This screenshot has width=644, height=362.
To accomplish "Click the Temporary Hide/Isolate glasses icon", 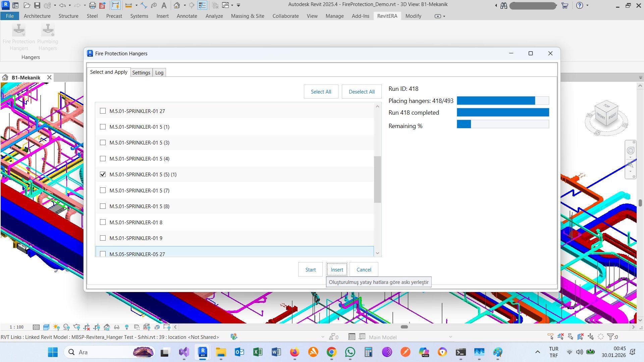I will point(117,327).
